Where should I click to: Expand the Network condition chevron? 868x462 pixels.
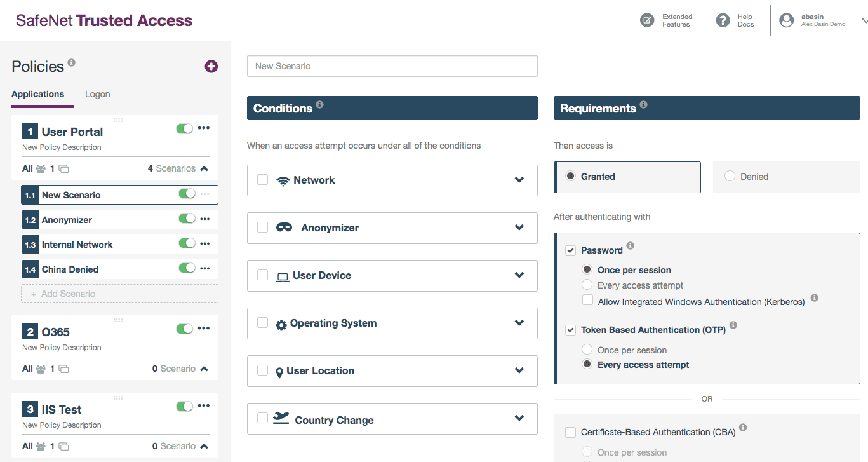[x=519, y=180]
